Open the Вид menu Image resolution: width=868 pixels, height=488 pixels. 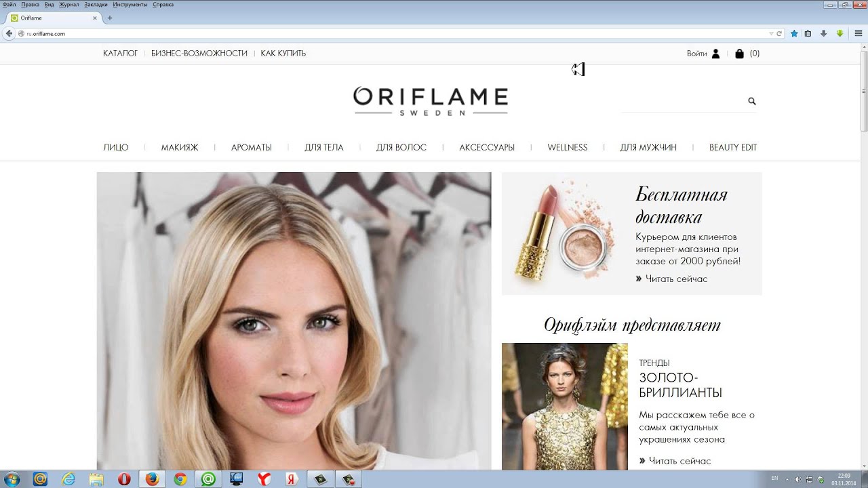point(49,5)
